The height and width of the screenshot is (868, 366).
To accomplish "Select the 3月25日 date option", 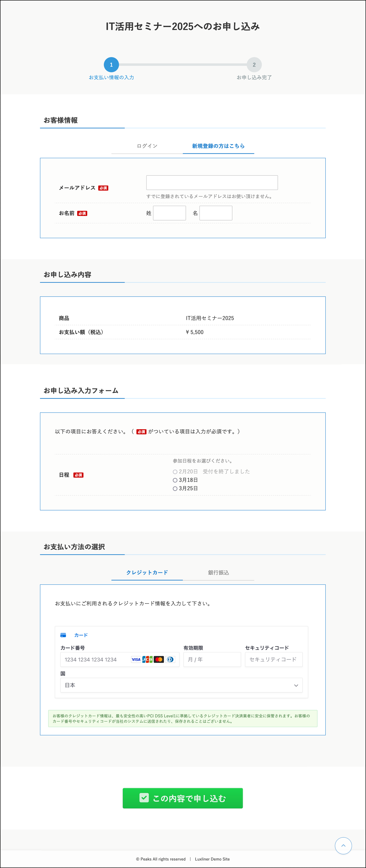I will tap(175, 489).
